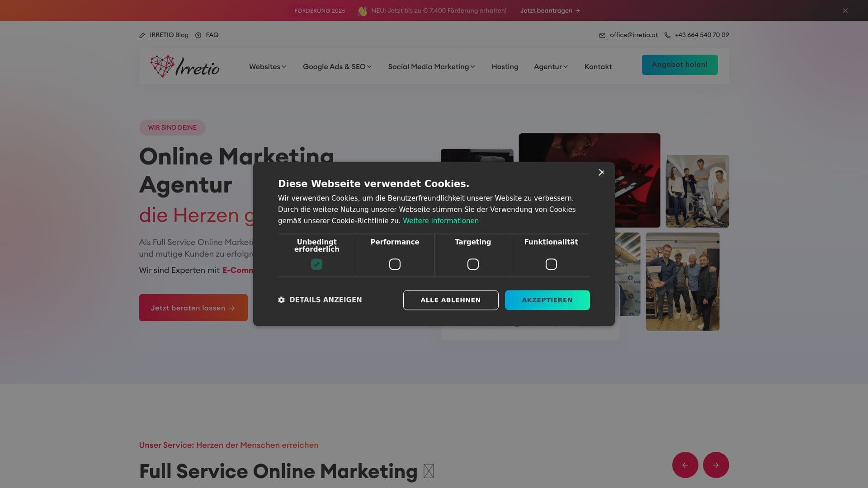
Task: Select Hosting in the navigation
Action: [x=505, y=66]
